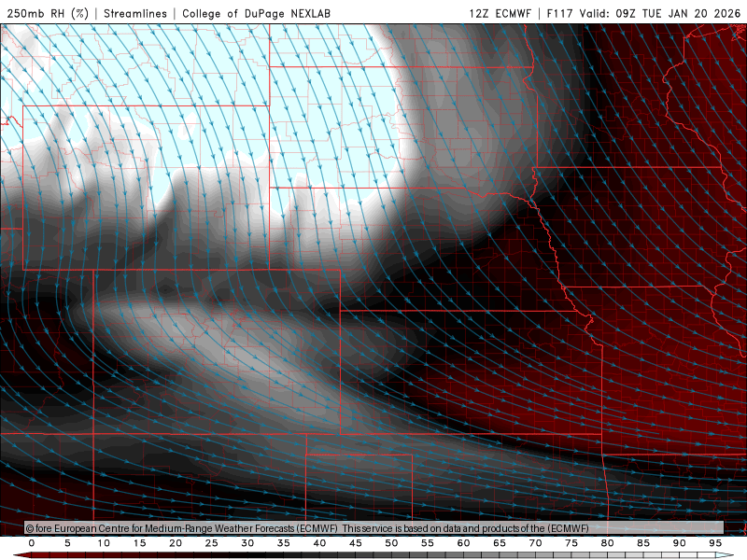Click the '50' color scale label

tap(391, 543)
